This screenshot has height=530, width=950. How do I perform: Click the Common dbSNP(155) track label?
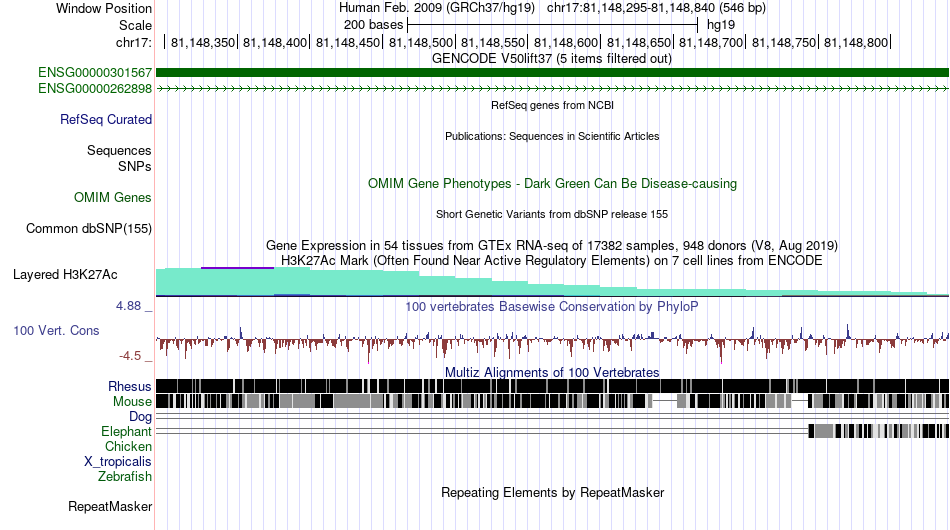click(88, 228)
